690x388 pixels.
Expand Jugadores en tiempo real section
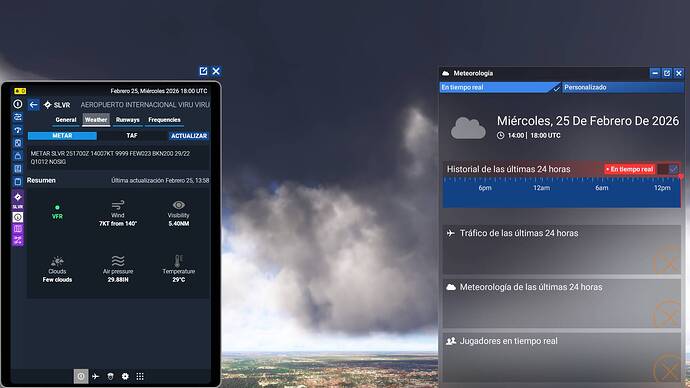point(562,357)
